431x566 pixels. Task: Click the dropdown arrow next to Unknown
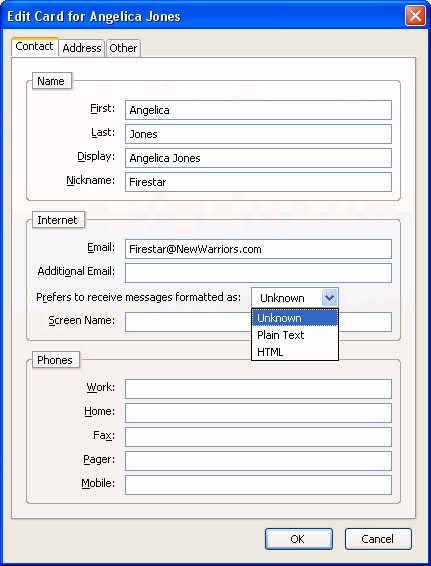point(329,298)
